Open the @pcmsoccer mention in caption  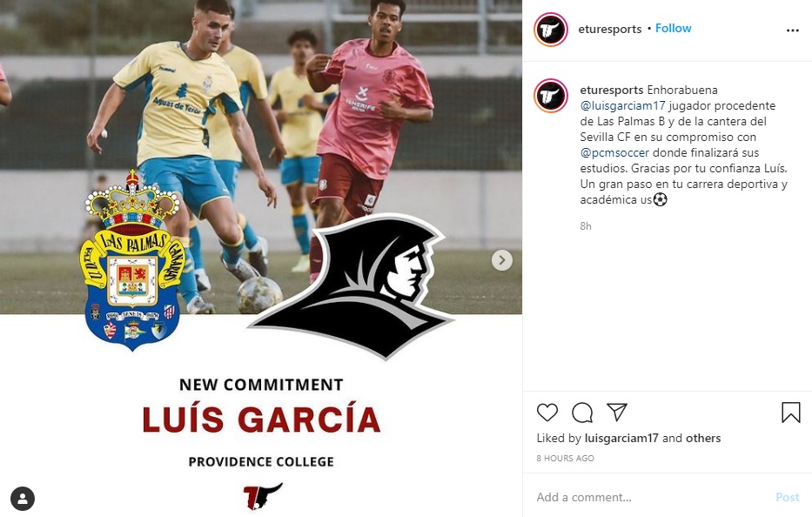[x=614, y=153]
